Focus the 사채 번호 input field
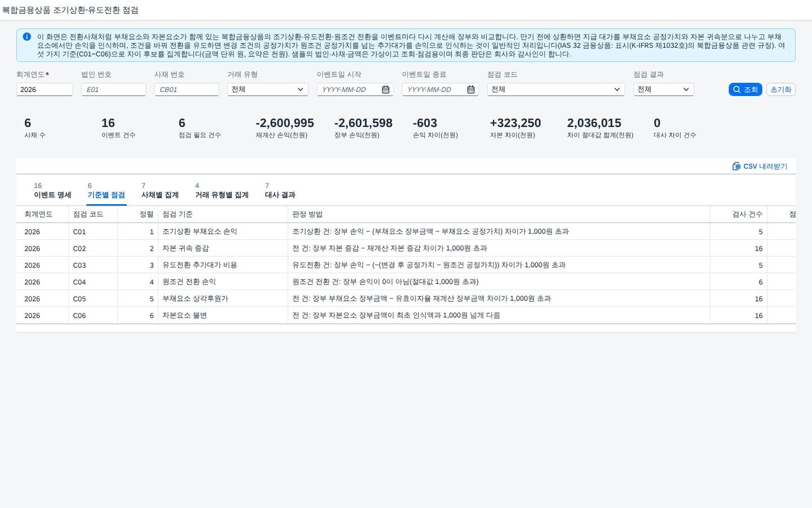 [187, 90]
